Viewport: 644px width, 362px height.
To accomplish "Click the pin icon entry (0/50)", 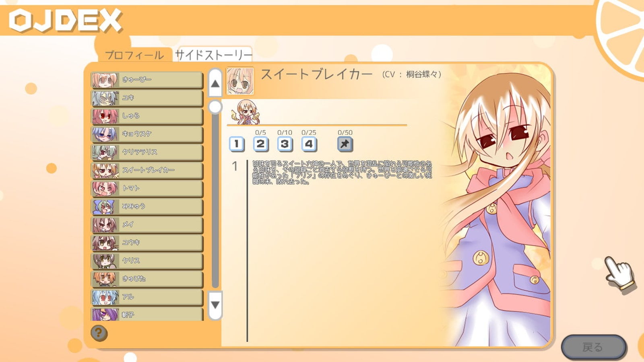I will click(345, 144).
